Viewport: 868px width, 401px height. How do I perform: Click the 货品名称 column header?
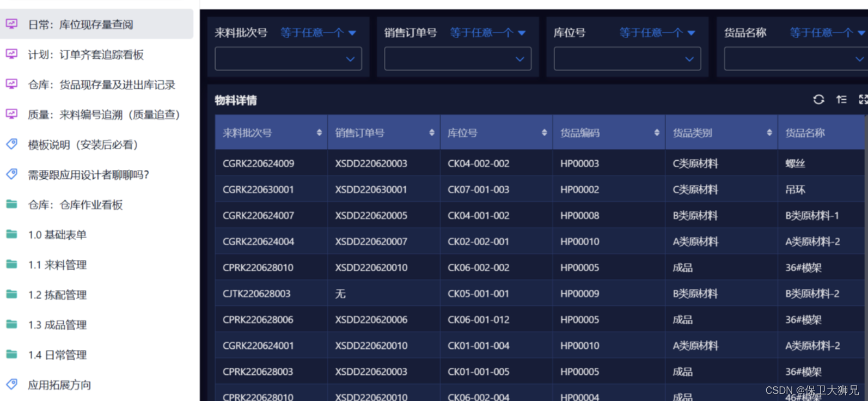[x=822, y=132]
